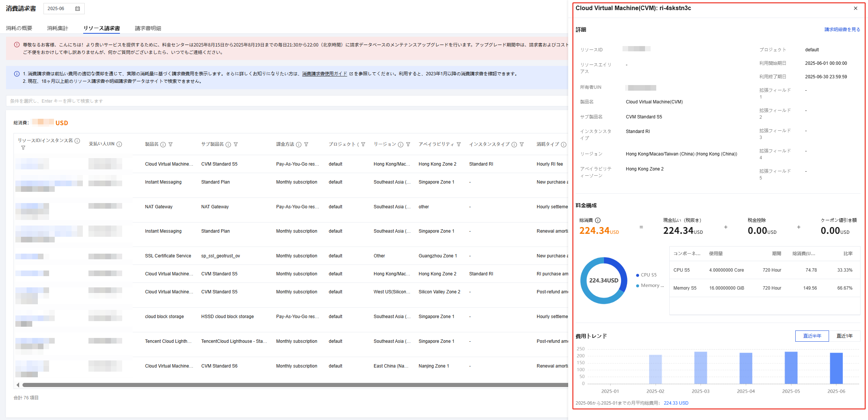Screen dimensions: 868x420
Task: Open the プロジェクト column filter dropdown
Action: point(363,144)
